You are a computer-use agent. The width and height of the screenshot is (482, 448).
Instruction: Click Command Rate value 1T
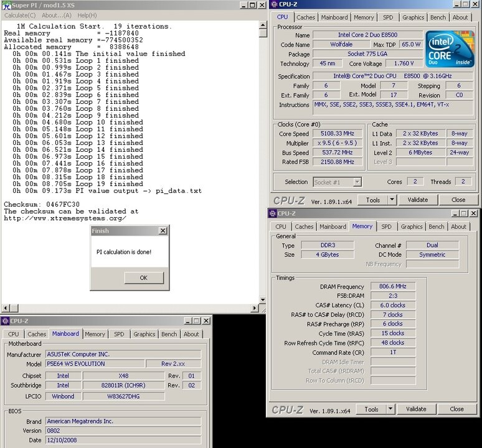pos(393,352)
